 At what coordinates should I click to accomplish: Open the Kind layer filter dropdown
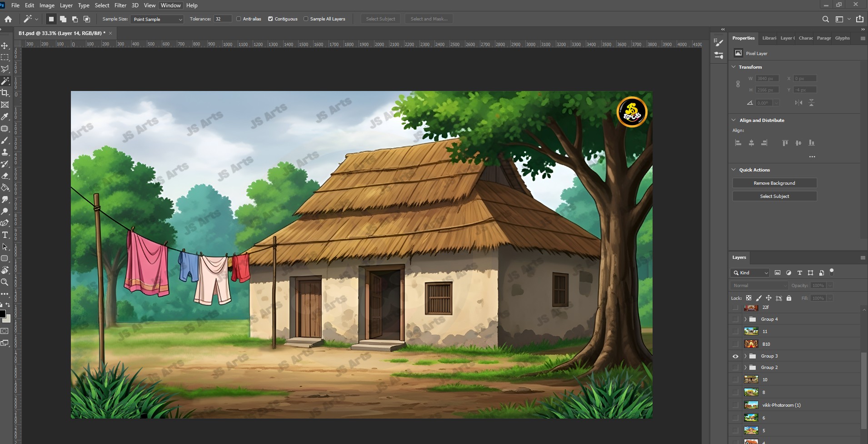coord(750,272)
